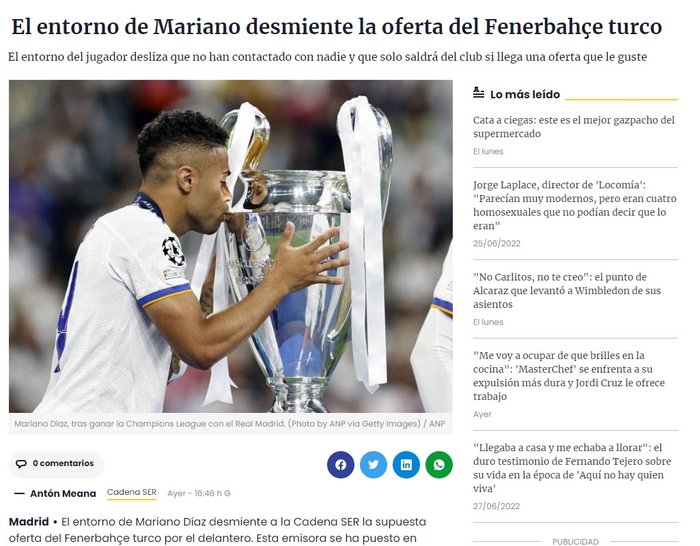This screenshot has width=700, height=546.
Task: Click the photo caption with ANP credit
Action: 230,424
